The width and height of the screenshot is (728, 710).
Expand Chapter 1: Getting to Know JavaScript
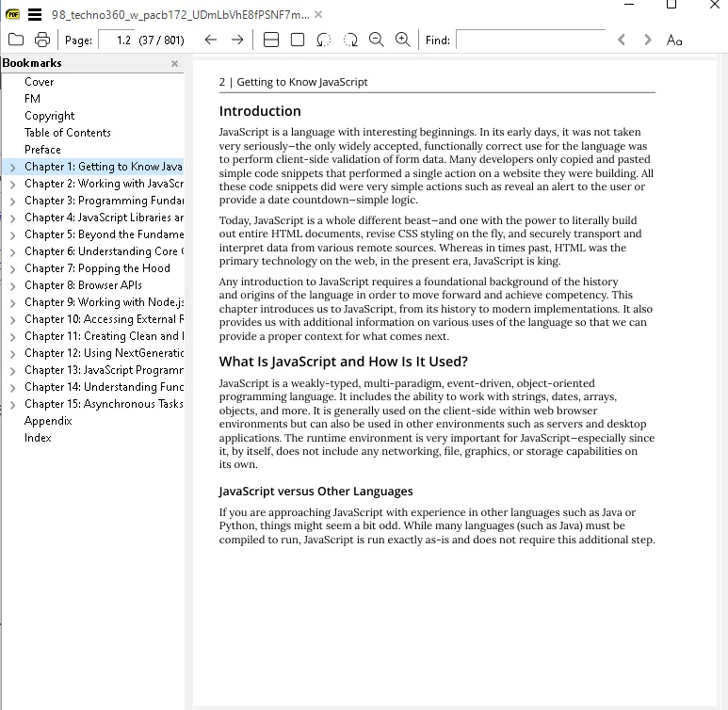tap(12, 168)
